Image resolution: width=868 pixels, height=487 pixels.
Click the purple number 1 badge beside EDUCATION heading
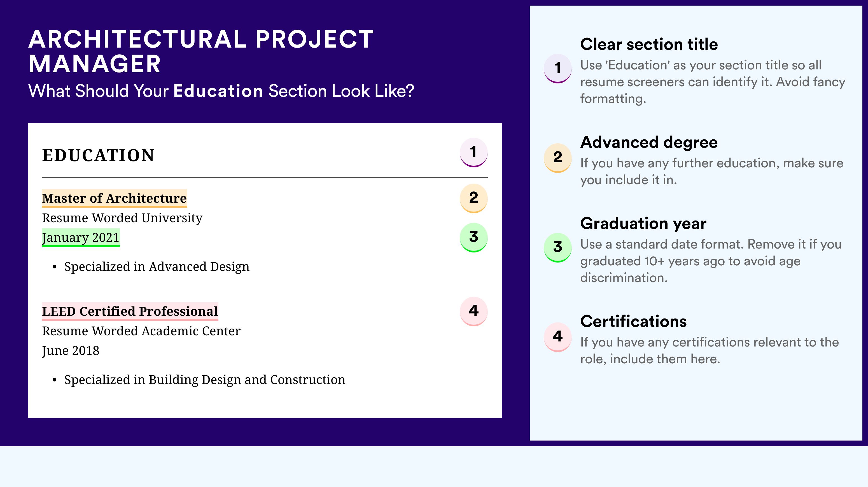click(473, 152)
